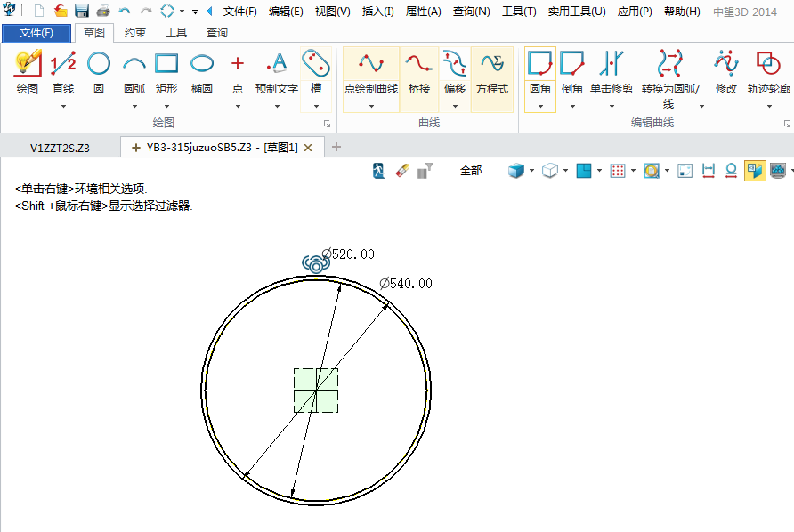The height and width of the screenshot is (532, 794).
Task: Toggle the red dot grid display
Action: pos(617,170)
